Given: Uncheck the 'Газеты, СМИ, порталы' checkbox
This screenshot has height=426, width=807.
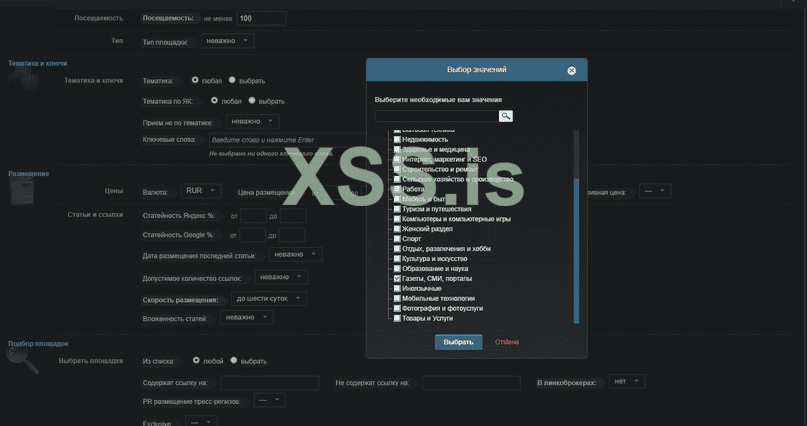Looking at the screenshot, I should [x=397, y=278].
